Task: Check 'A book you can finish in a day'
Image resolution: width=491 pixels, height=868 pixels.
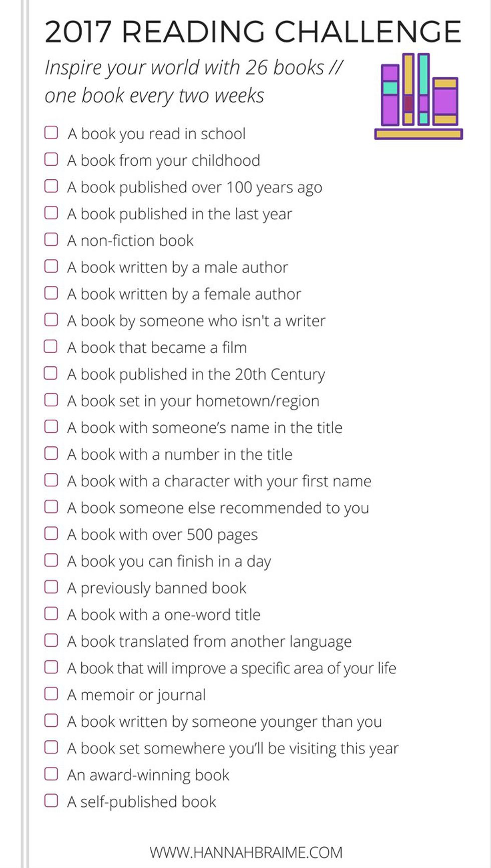Action: click(x=51, y=560)
